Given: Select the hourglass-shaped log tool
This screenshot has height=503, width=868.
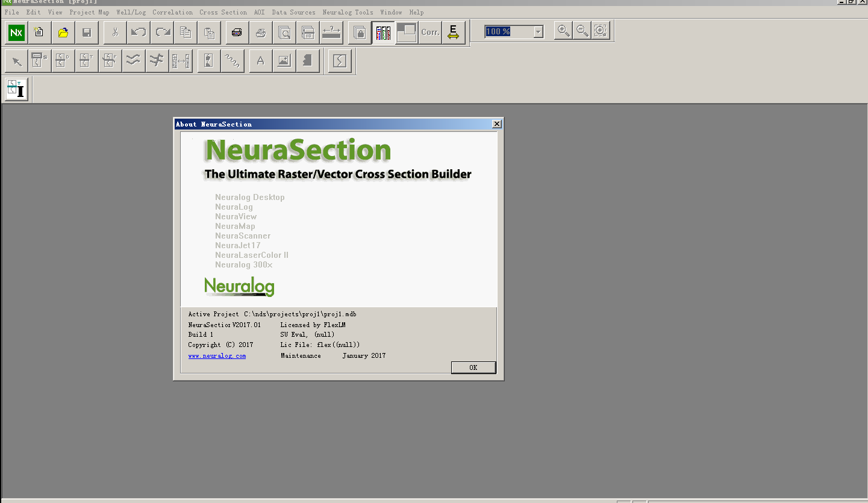Looking at the screenshot, I should point(209,61).
